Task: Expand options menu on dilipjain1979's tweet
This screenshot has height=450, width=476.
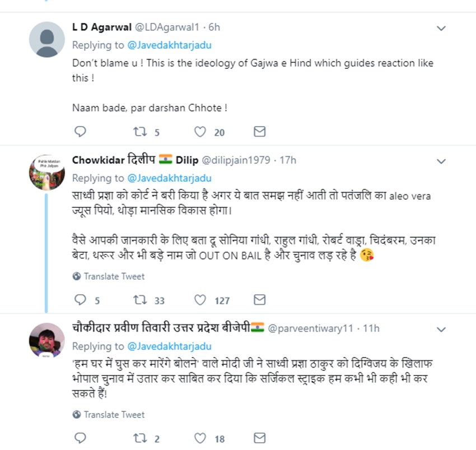Action: [x=441, y=161]
